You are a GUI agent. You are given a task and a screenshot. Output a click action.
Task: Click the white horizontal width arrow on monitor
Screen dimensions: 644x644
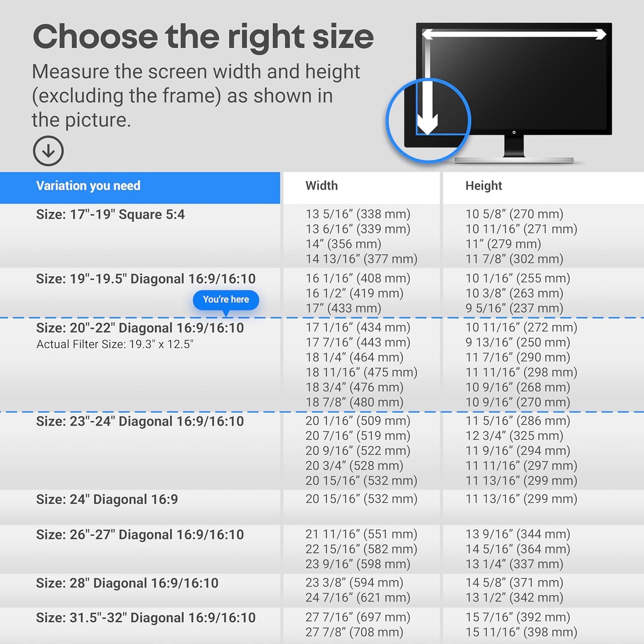(514, 34)
